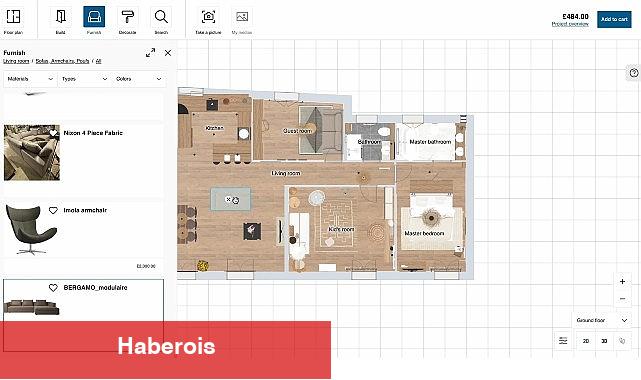Select the yellow plant in living room corner
641x380 pixels.
[203, 266]
